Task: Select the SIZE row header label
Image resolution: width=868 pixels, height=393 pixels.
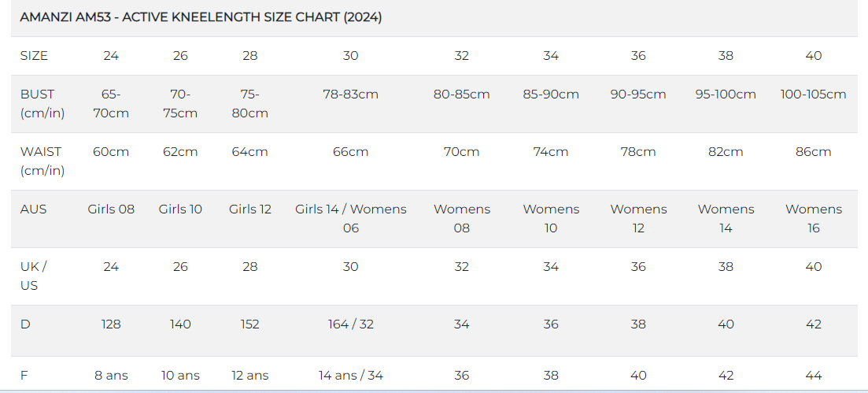Action: [34, 56]
